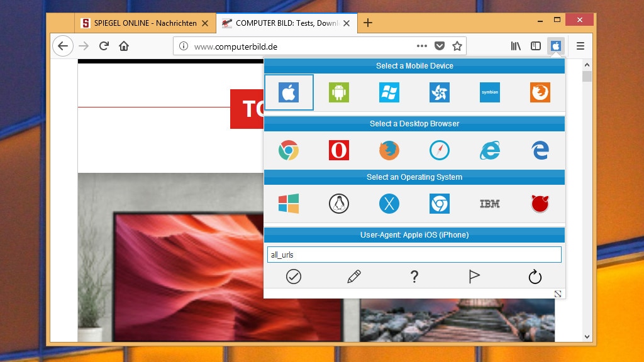The height and width of the screenshot is (362, 644).
Task: Reset user agent with refresh icon
Action: [x=535, y=276]
